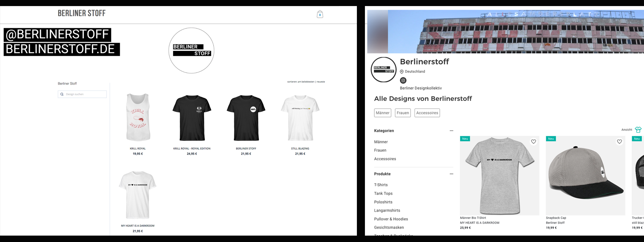644x242 pixels.
Task: Open the Instagram icon on Berlinerstoff profile
Action: pos(403,81)
